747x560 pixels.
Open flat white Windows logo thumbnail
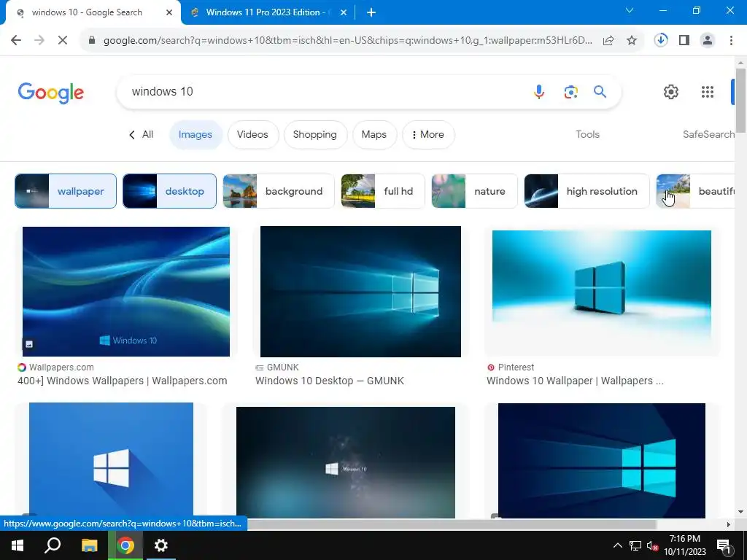(x=111, y=460)
